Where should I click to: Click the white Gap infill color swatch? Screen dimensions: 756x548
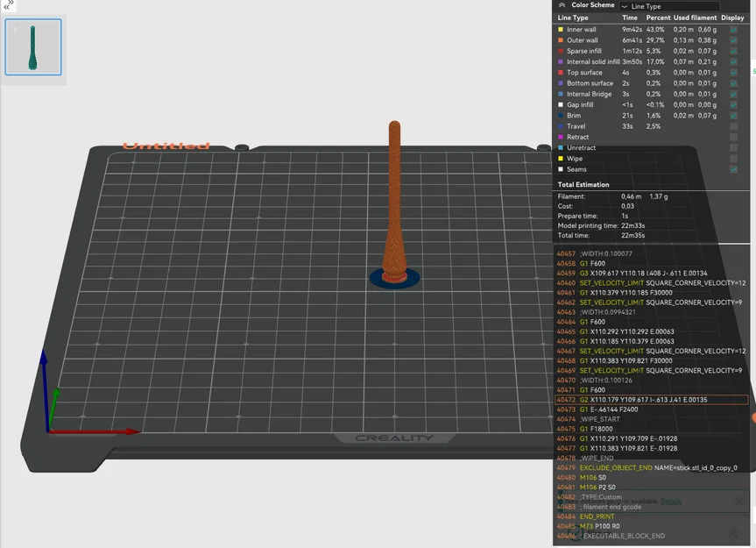[x=561, y=104]
